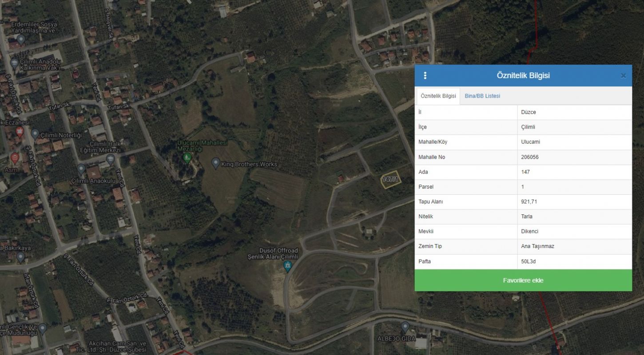This screenshot has height=355, width=644.
Task: Select the yellow parcel 147/1 outline
Action: pos(391,180)
